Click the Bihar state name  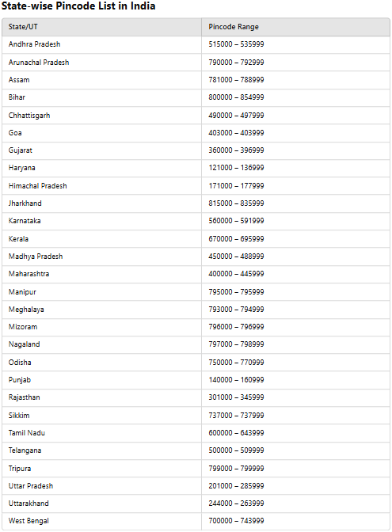point(17,97)
